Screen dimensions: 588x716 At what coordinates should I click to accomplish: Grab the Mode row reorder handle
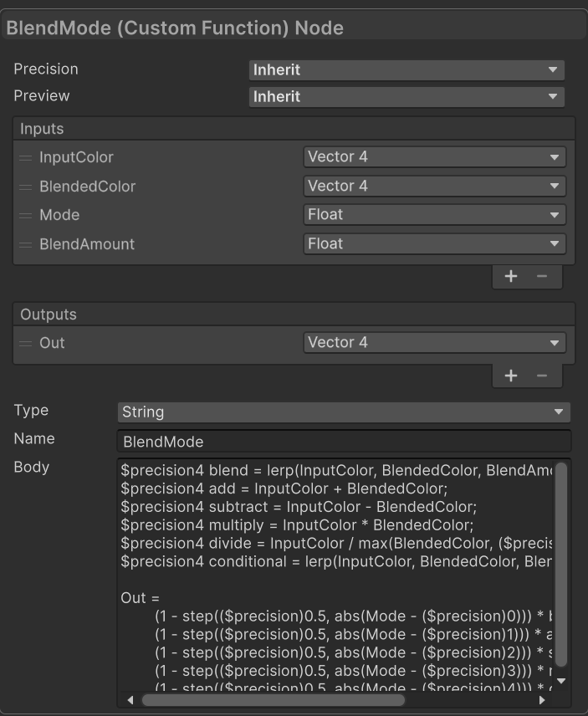[26, 216]
